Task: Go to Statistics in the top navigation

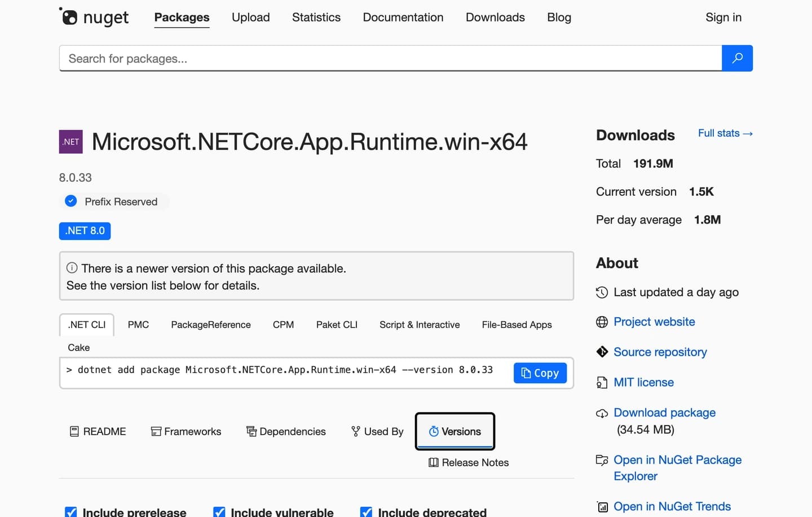Action: 316,17
